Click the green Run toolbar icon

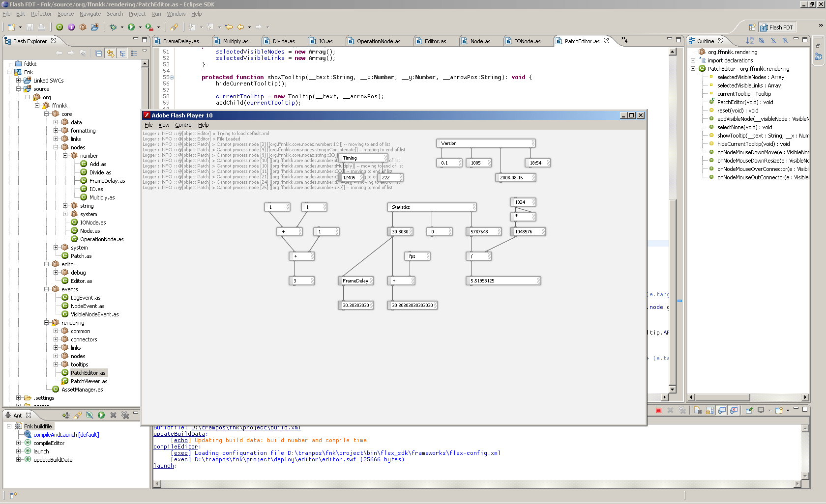[131, 27]
